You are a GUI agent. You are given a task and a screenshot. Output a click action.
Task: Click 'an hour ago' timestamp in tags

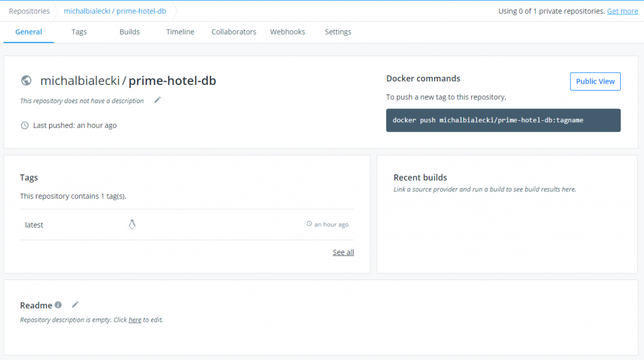331,225
